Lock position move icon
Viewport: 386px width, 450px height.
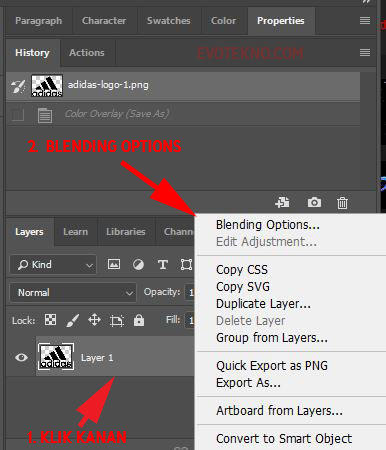(x=94, y=320)
